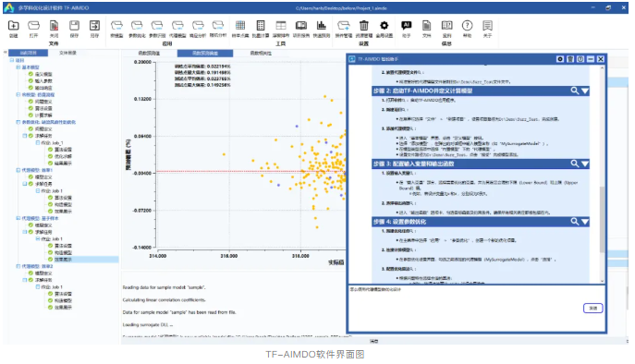The height and width of the screenshot is (364, 635).
Task: Click the trash icon in the assistant title bar
Action: pos(570,59)
